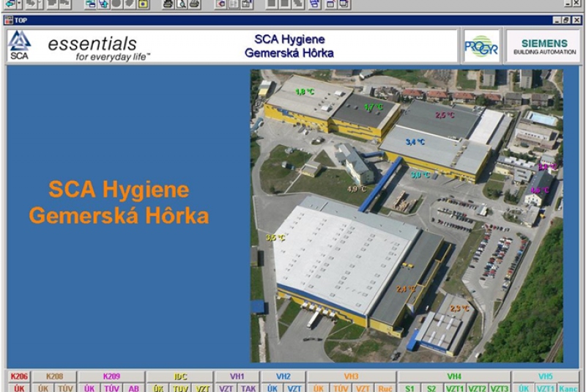This screenshot has height=392, width=586.
Task: Select the S1 button under VH4
Action: click(x=409, y=388)
